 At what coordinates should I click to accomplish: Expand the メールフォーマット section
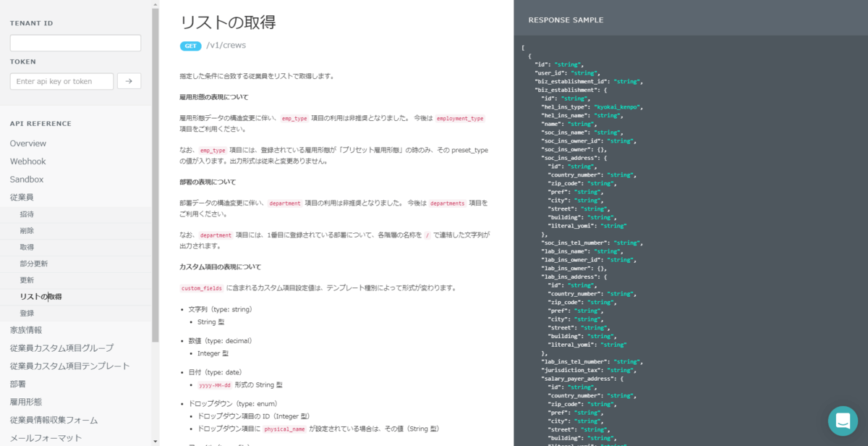(46, 438)
